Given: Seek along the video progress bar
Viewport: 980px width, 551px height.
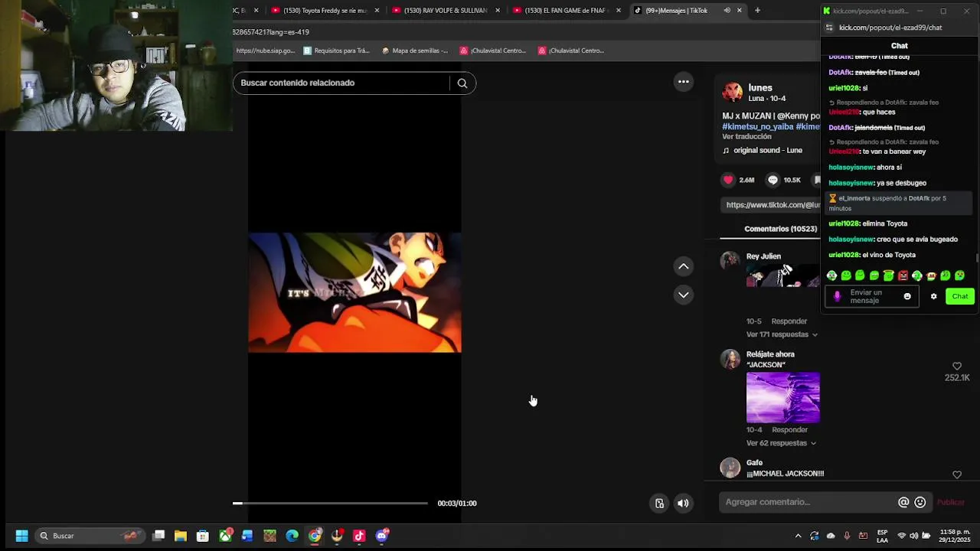Looking at the screenshot, I should tap(330, 504).
